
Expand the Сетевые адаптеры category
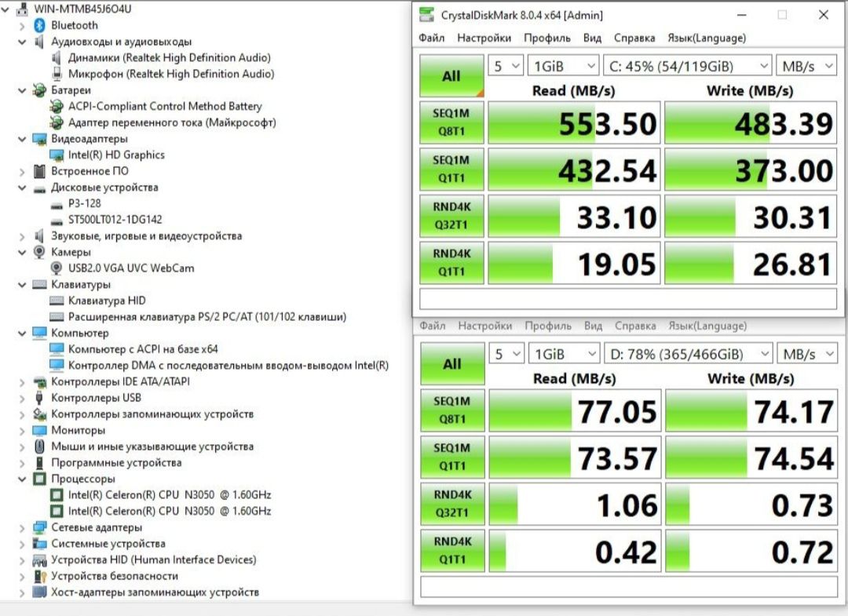[x=22, y=528]
